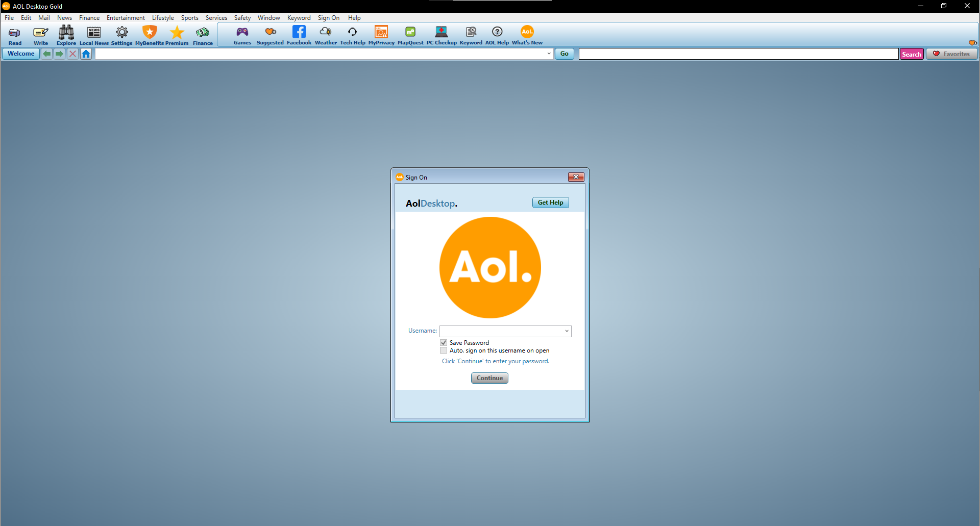Run PC Checkup
Screen dimensions: 980x526
(442, 35)
